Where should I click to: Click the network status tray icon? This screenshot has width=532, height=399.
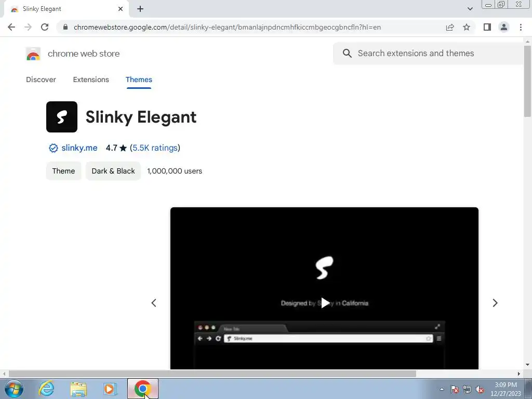click(467, 389)
